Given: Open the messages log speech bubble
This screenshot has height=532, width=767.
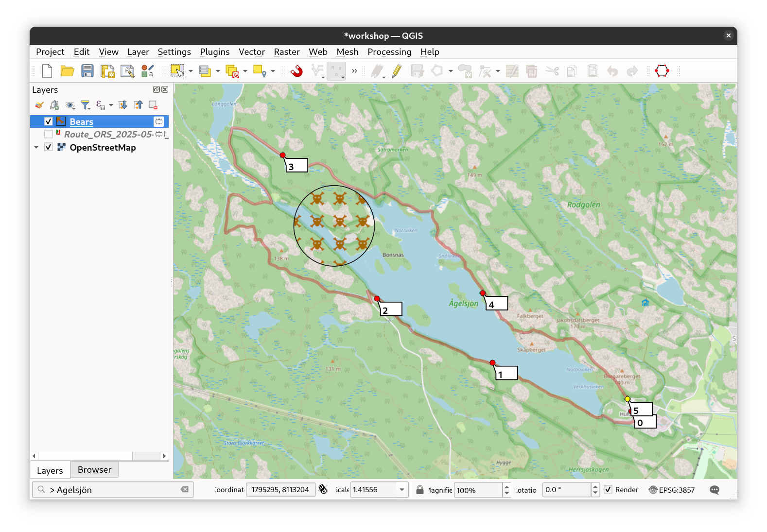Looking at the screenshot, I should [714, 490].
